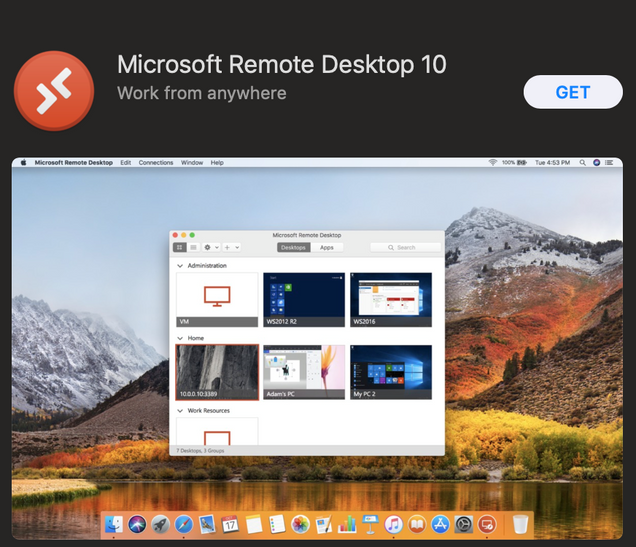Screen dimensions: 636x547
Task: Open the gear dropdown arrow
Action: click(x=217, y=247)
